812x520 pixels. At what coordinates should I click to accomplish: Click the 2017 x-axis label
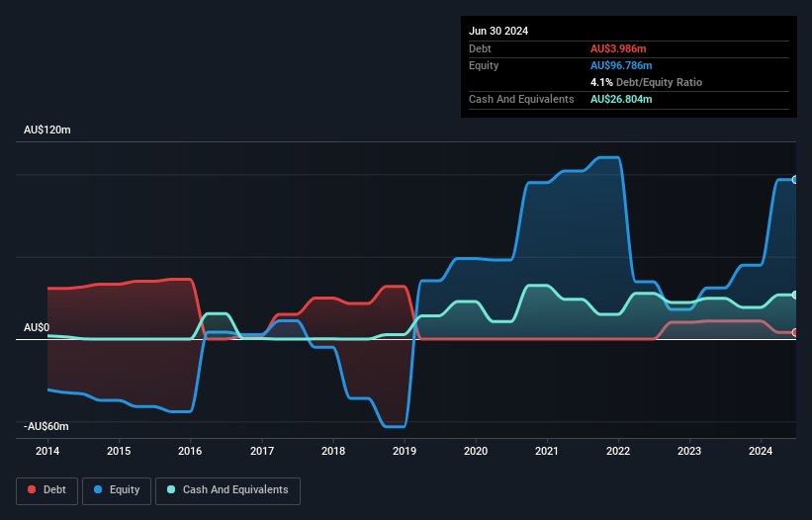coord(262,451)
